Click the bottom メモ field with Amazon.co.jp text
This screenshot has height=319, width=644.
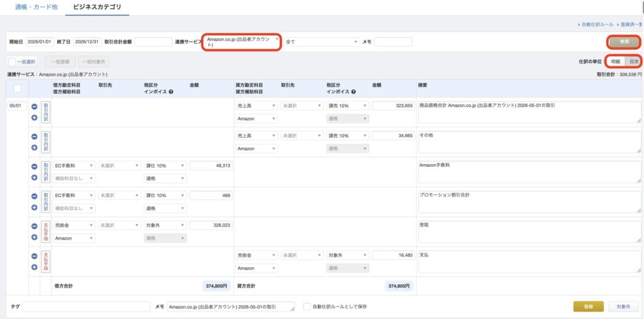(231, 306)
